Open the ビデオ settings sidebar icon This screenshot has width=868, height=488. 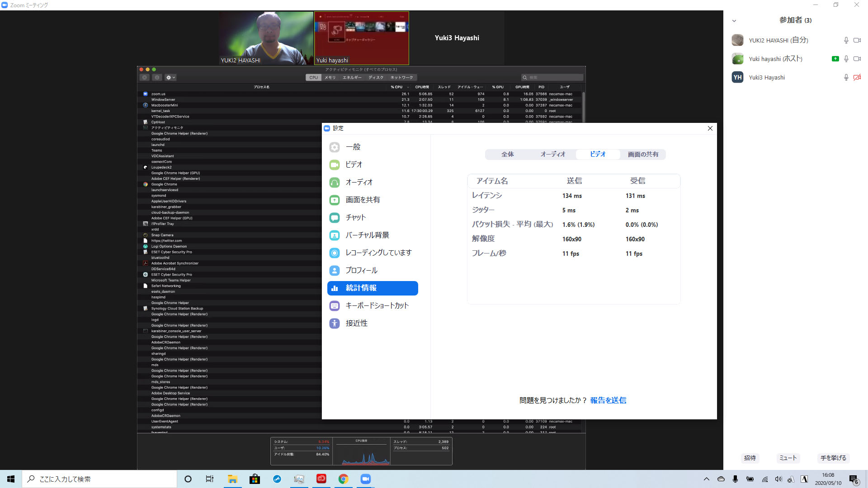coord(335,165)
